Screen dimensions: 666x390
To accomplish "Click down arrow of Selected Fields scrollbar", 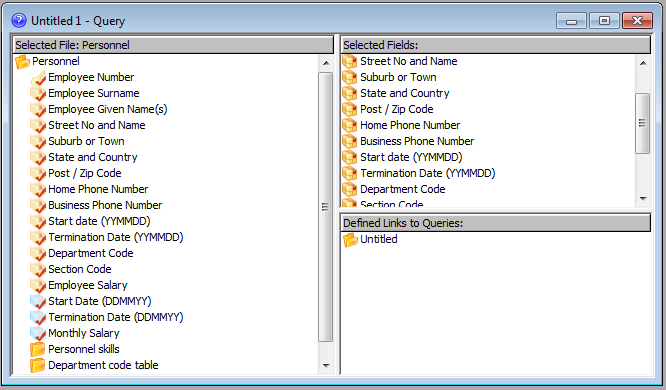I will 643,198.
